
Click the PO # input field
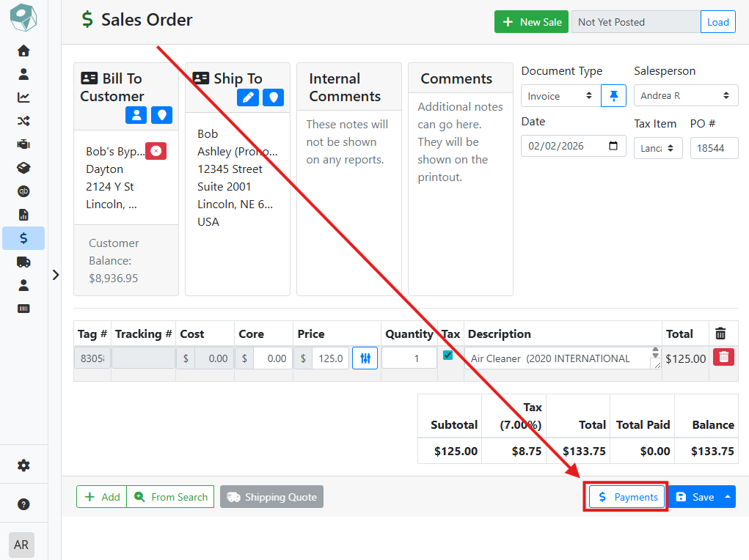click(x=713, y=147)
